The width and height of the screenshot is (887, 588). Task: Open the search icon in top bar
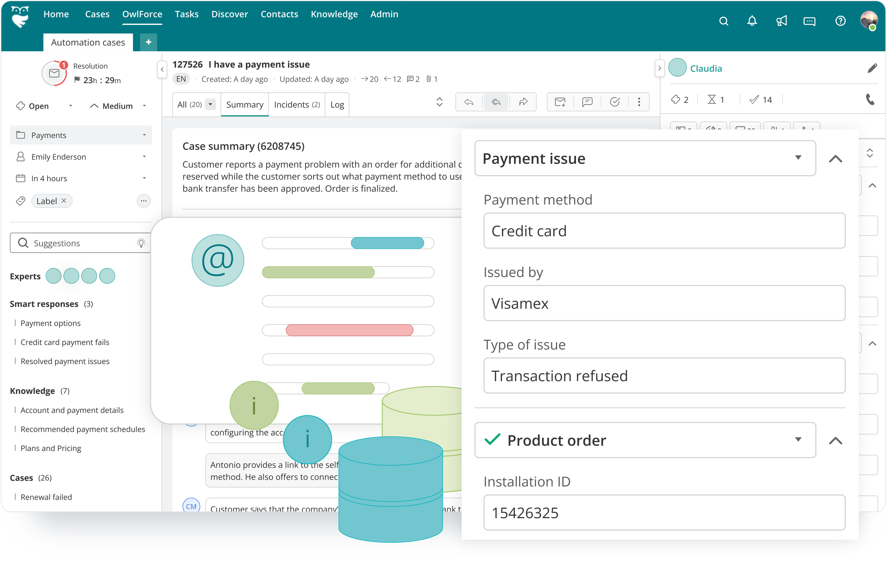point(724,21)
